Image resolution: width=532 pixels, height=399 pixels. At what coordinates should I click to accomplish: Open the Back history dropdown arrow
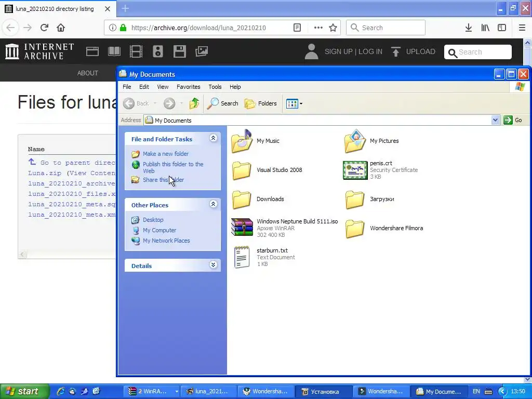coord(155,103)
